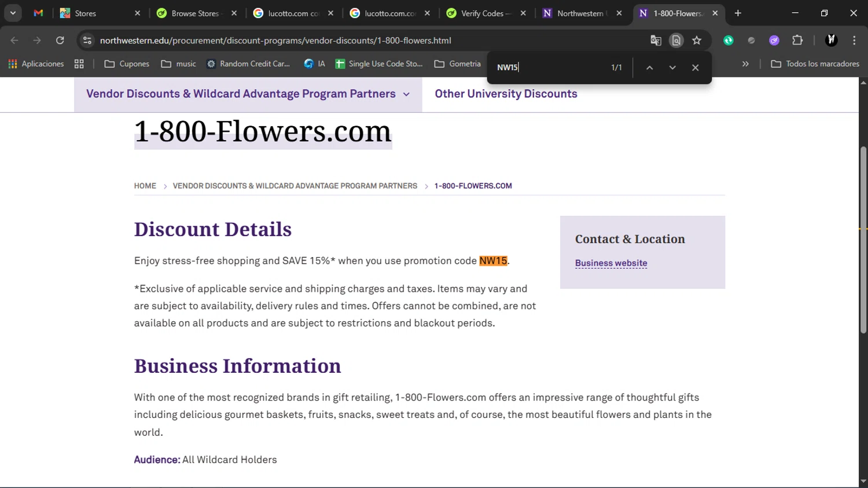868x488 pixels.
Task: Open the tab groups grid icon
Action: click(79, 64)
